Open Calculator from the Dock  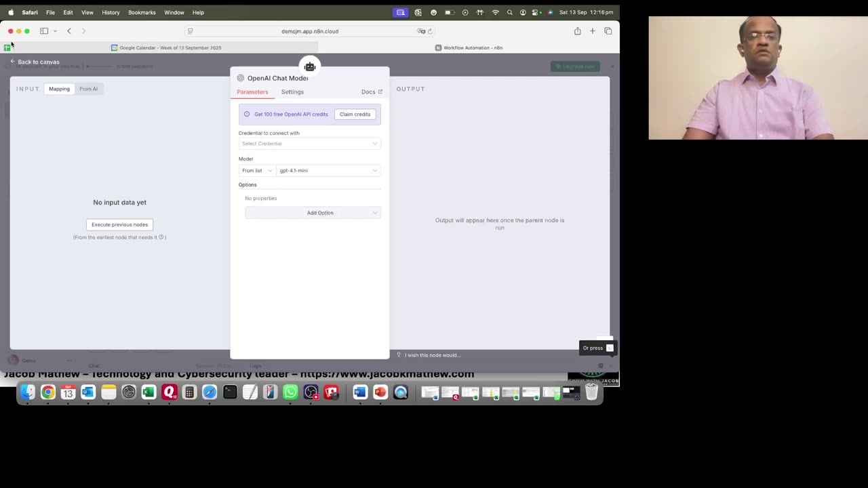[x=189, y=392]
